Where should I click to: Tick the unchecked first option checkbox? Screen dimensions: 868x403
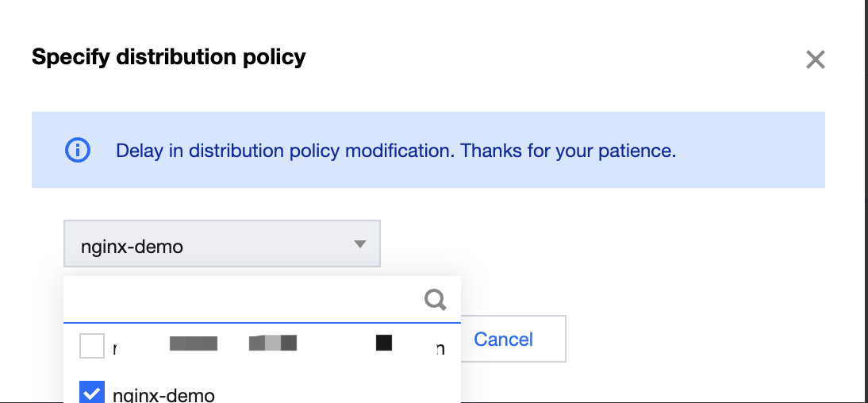pyautogui.click(x=93, y=346)
